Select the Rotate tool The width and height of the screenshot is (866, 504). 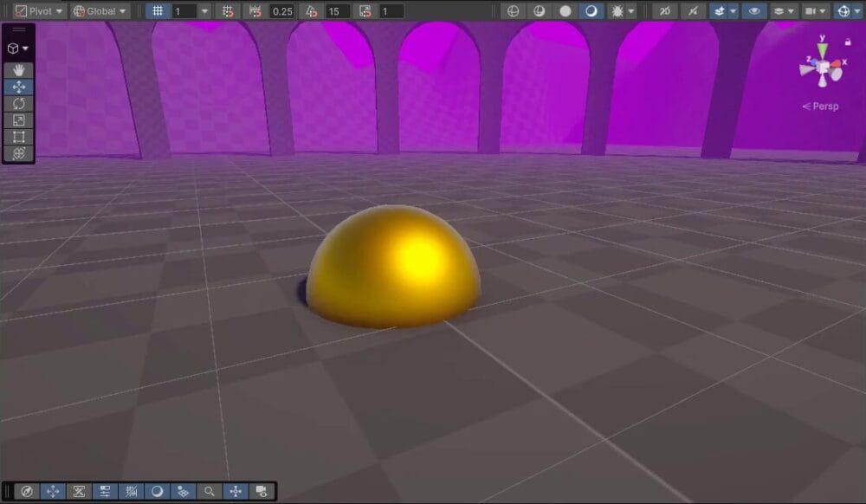(19, 103)
